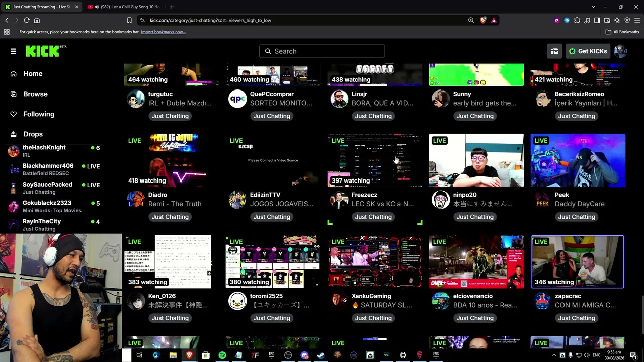Open Microsoft Store from the taskbar
The height and width of the screenshot is (362, 644).
pos(205,355)
